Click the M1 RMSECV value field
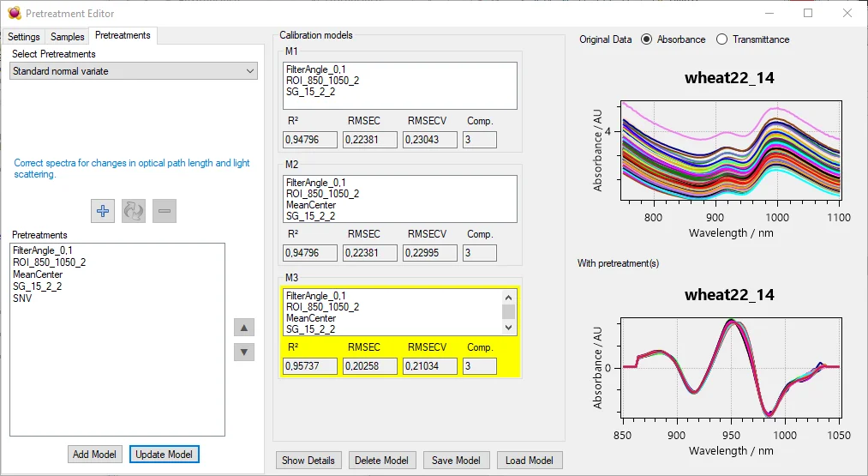Screen dimensions: 868x476 click(429, 140)
